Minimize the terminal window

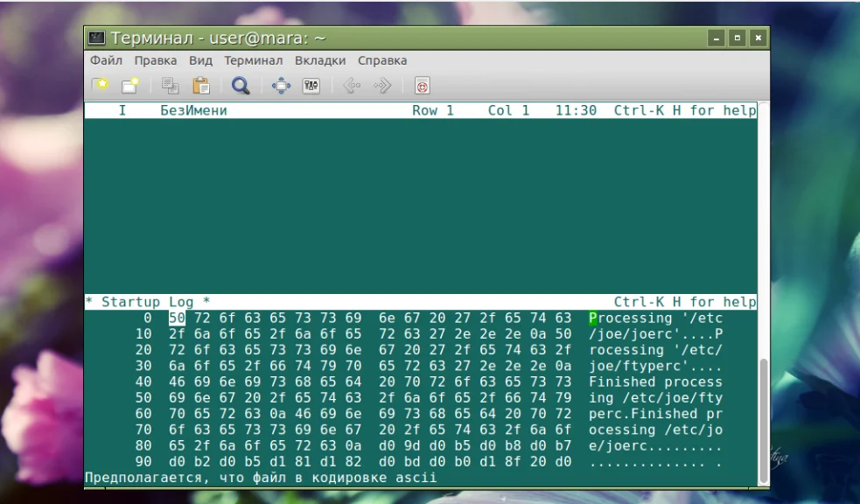pos(716,38)
